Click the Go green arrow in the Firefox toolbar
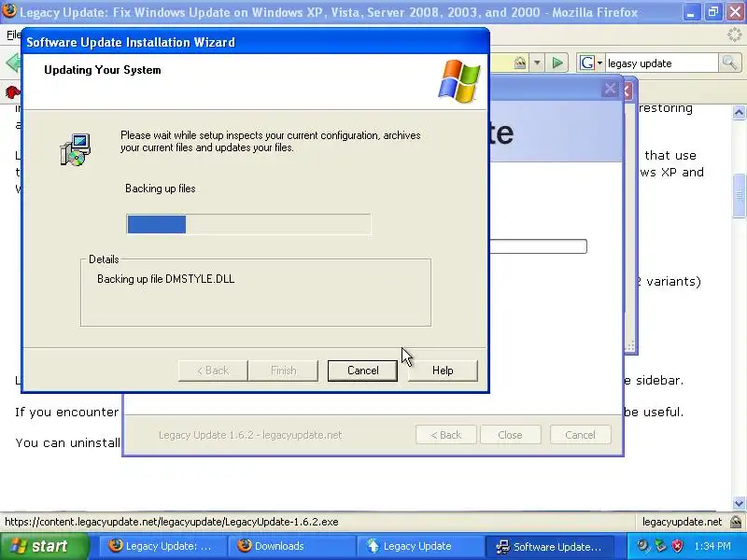747x560 pixels. [x=557, y=63]
